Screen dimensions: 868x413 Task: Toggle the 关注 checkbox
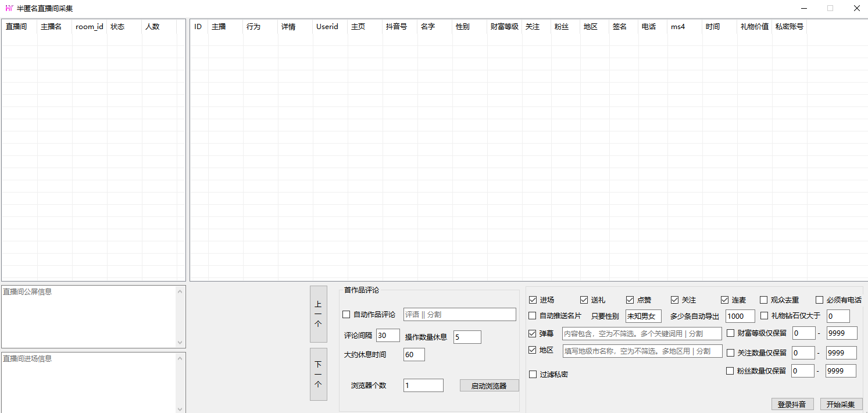[674, 300]
